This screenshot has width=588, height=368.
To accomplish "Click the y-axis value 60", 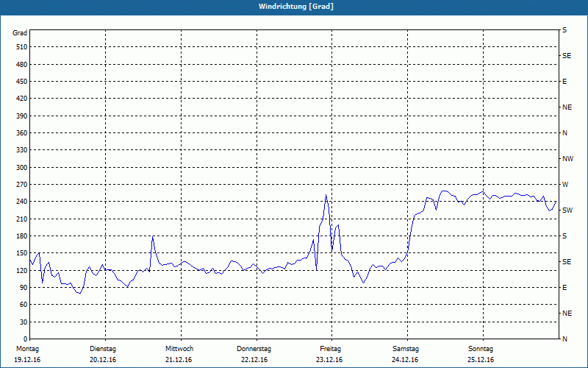I will [24, 305].
